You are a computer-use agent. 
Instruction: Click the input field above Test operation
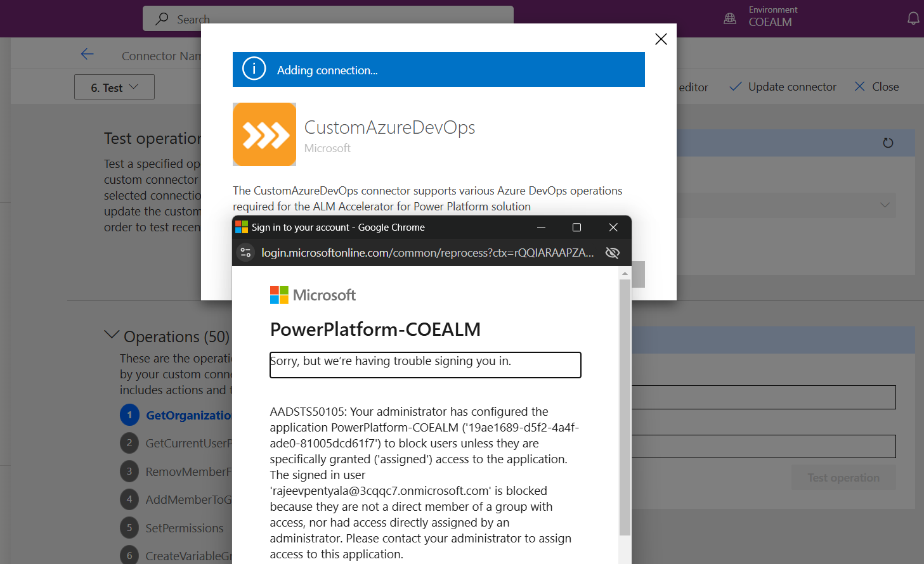761,446
